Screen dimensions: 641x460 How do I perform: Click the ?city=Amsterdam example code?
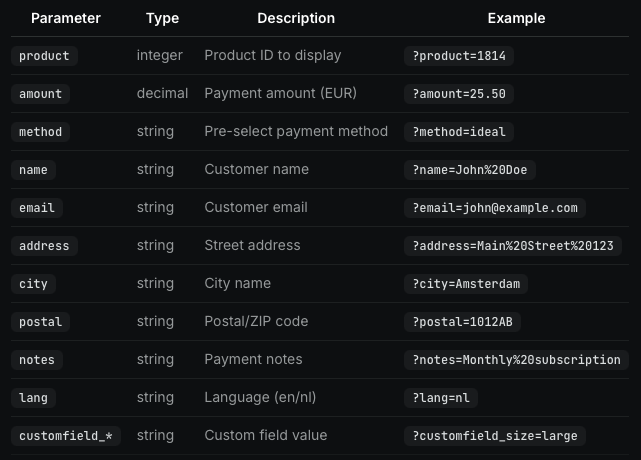click(466, 284)
